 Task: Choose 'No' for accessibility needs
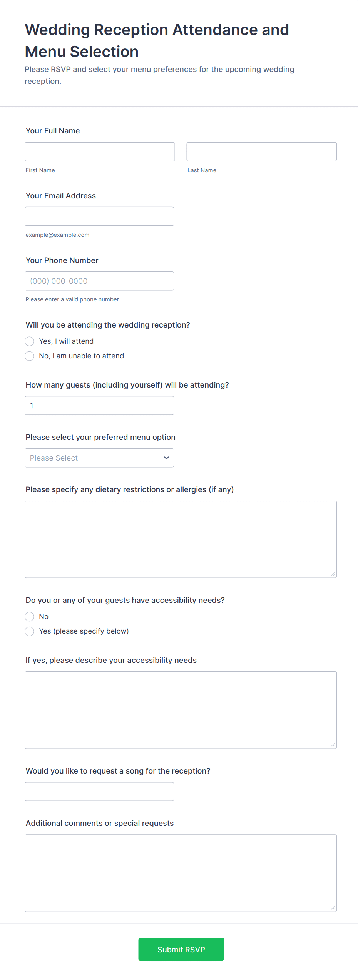[x=30, y=617]
